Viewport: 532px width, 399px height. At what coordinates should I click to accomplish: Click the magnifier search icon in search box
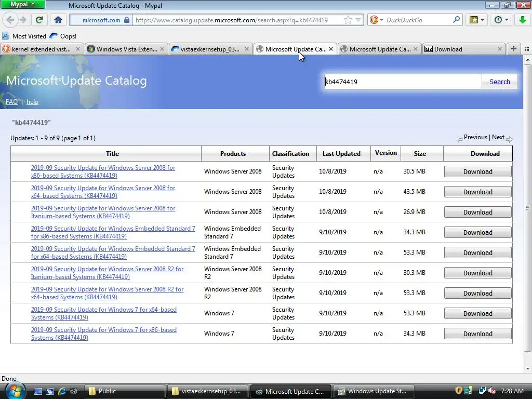(x=456, y=20)
